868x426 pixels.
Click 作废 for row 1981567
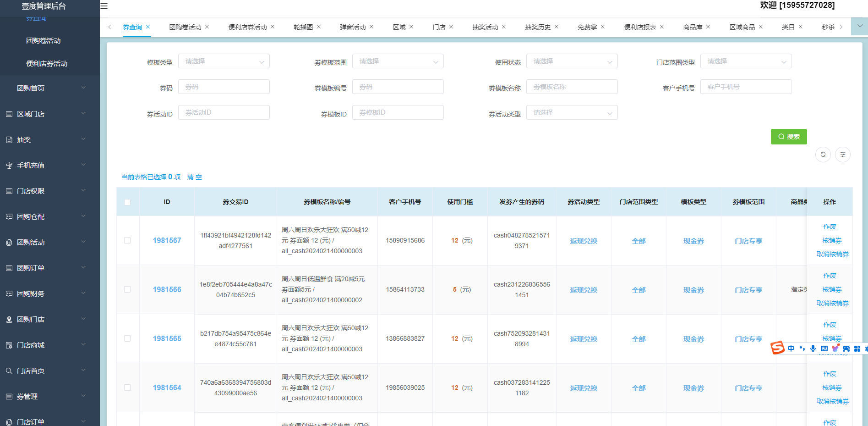coord(830,227)
